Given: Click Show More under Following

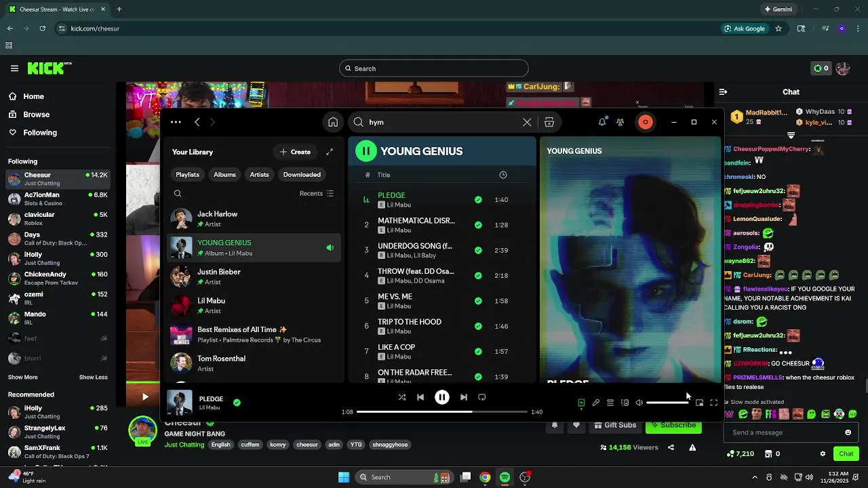Looking at the screenshot, I should pyautogui.click(x=23, y=378).
